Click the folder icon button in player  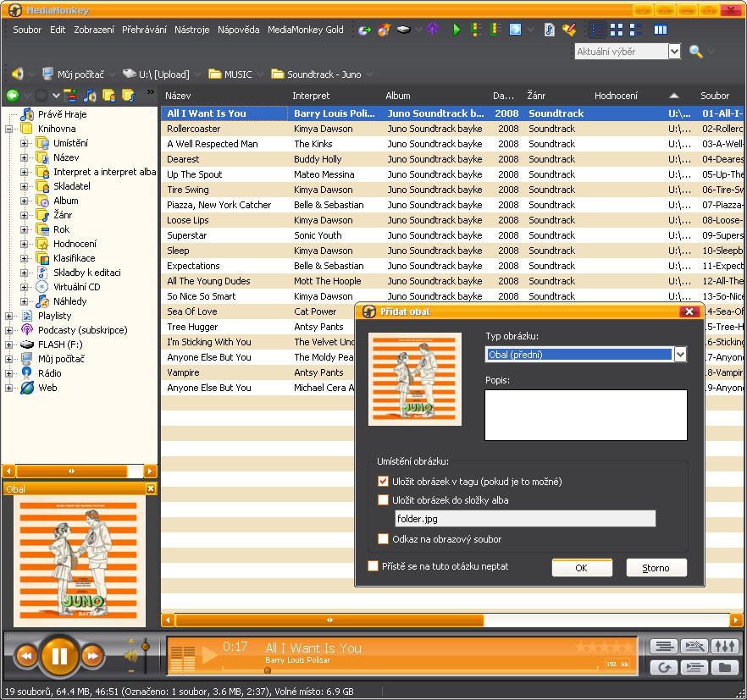[725, 668]
